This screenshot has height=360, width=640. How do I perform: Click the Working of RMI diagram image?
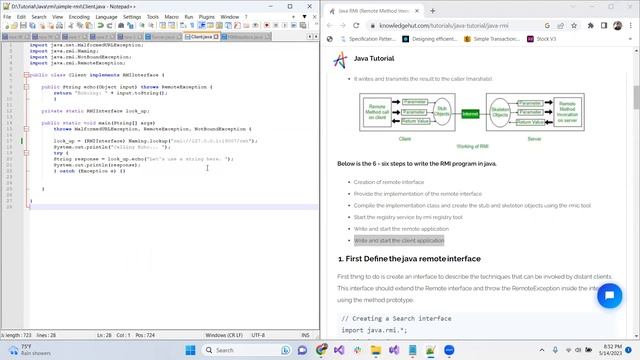point(472,120)
